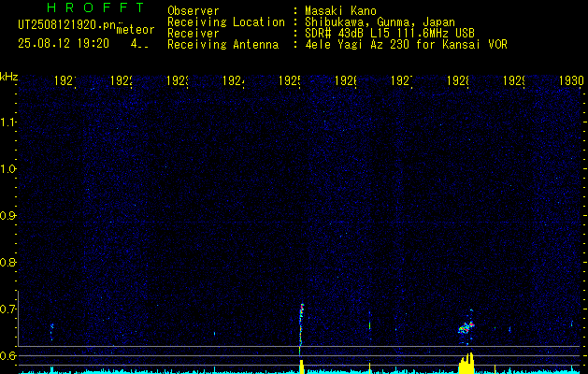Viewport: 588px width, 374px height.
Task: Click the Observer label
Action: pyautogui.click(x=194, y=11)
